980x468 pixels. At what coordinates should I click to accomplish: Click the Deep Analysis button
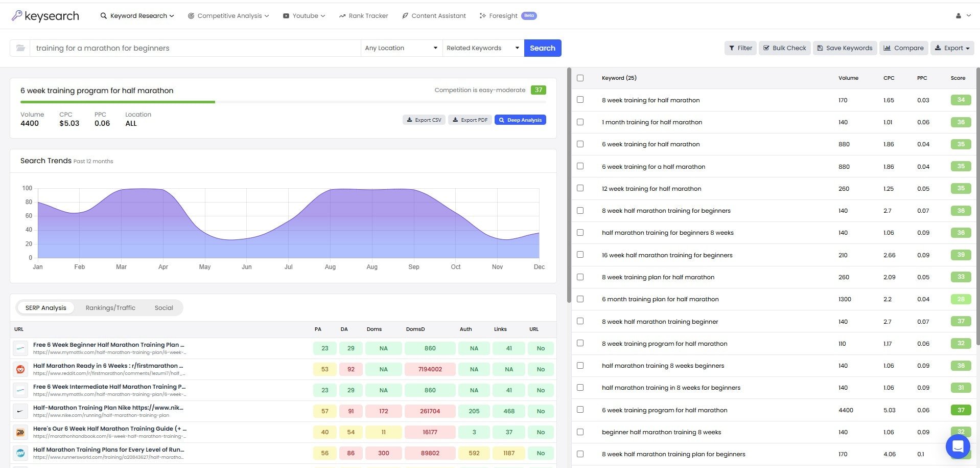(520, 119)
